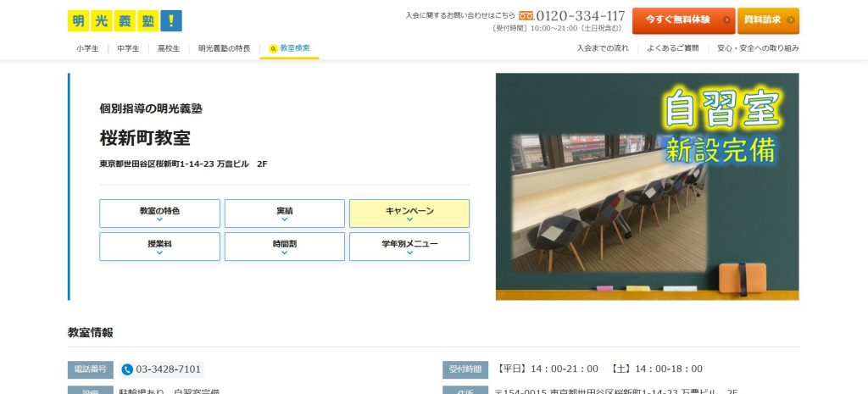The width and height of the screenshot is (868, 394).
Task: Open 明光義塾の特長 menu item
Action: [x=224, y=48]
